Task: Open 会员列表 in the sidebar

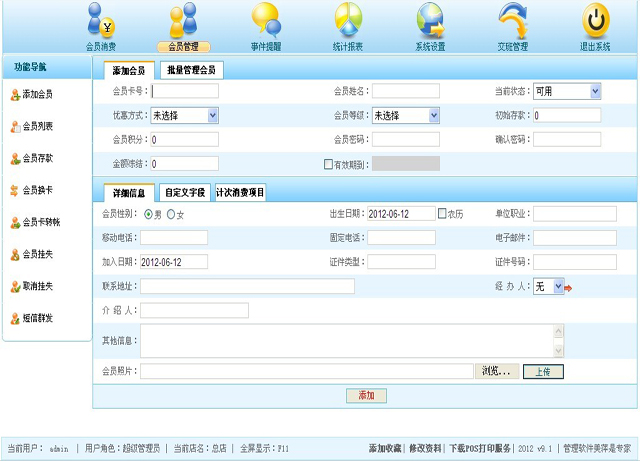Action: [38, 126]
